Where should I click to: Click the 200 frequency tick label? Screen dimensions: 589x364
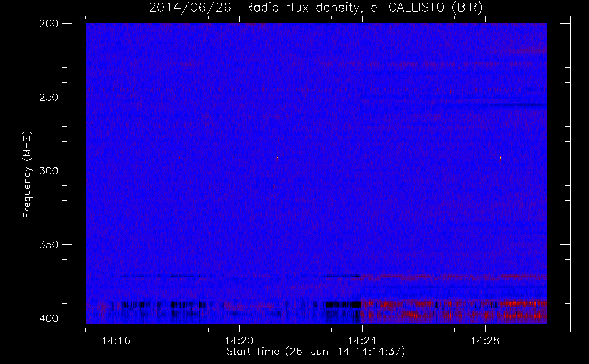click(48, 24)
